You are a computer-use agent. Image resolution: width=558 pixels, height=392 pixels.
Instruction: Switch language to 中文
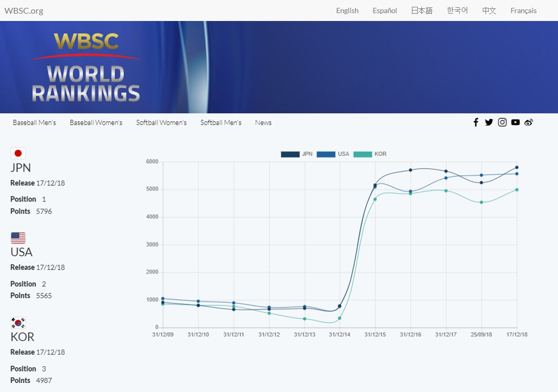click(489, 10)
